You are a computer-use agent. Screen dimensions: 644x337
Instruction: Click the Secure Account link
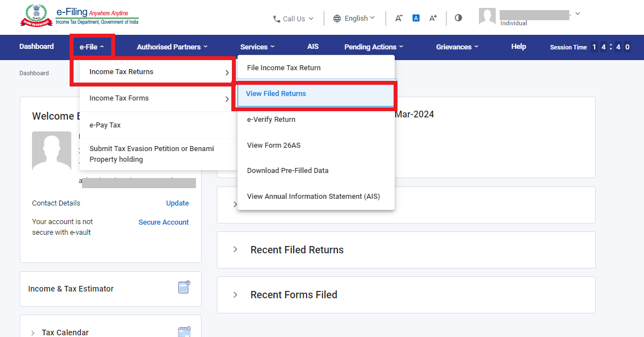(x=163, y=222)
